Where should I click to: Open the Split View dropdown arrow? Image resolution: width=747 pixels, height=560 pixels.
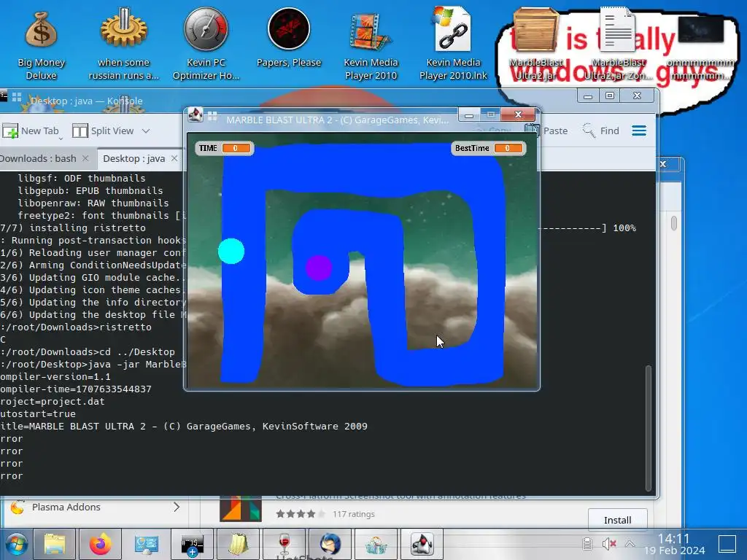pyautogui.click(x=146, y=131)
